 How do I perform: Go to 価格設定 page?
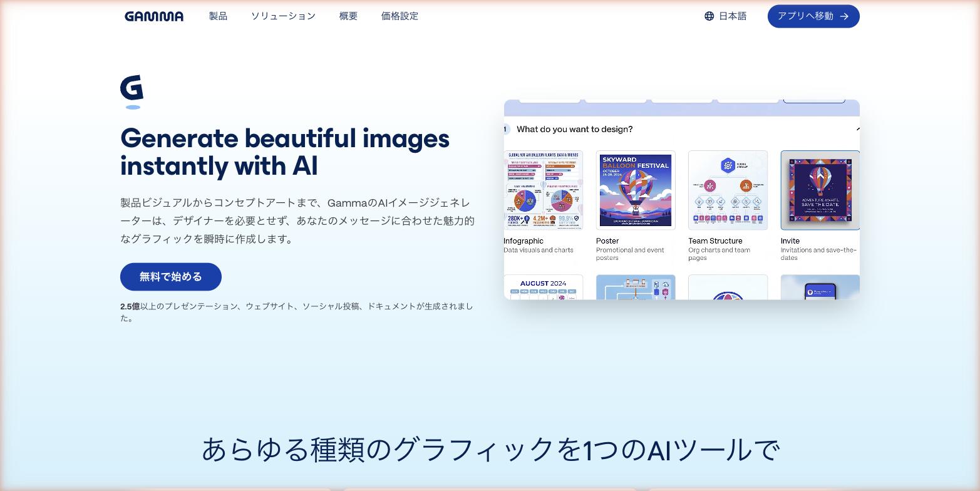pos(400,16)
